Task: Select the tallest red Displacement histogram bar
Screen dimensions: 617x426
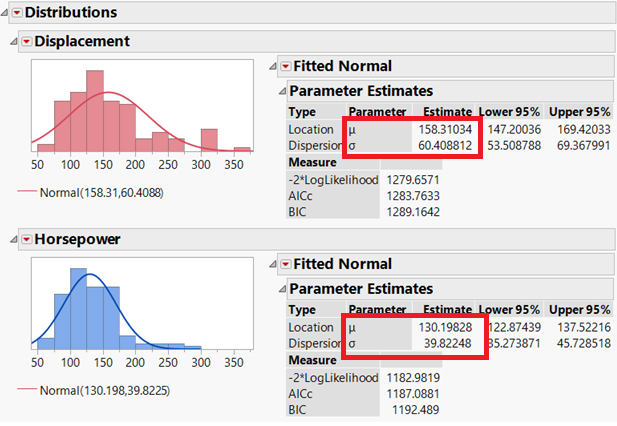Action: tap(95, 111)
